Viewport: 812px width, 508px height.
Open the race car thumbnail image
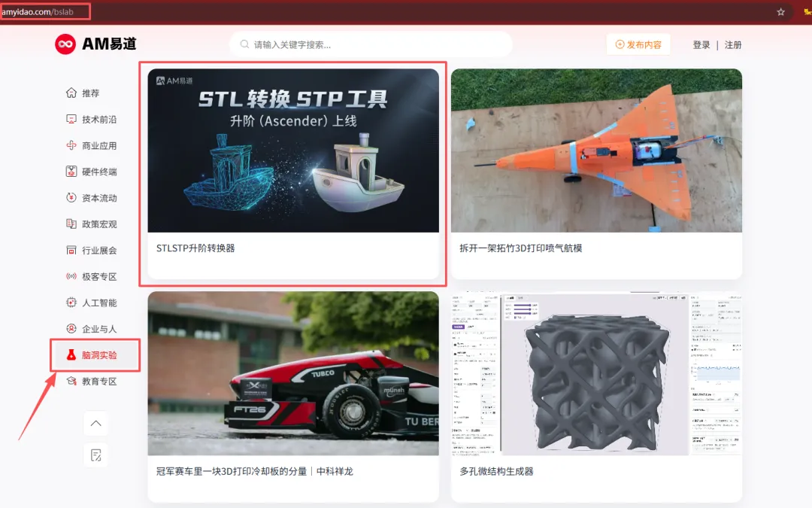pos(293,373)
